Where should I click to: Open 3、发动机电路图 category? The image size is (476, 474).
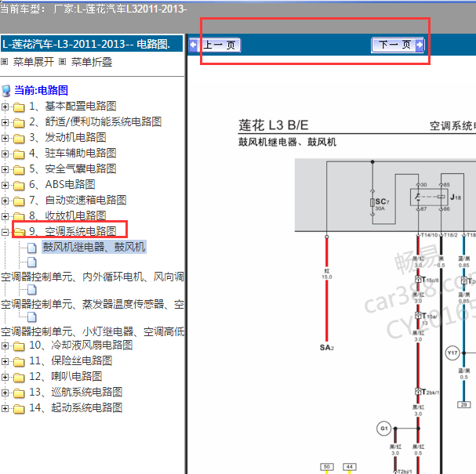tap(67, 138)
